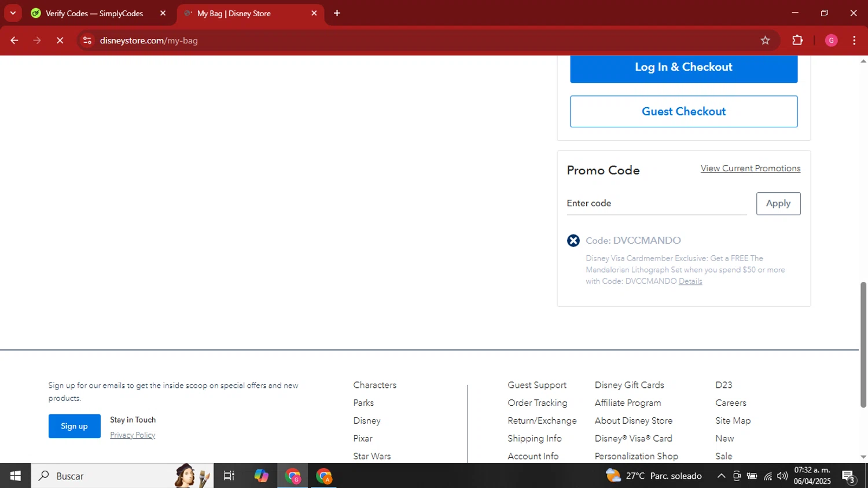
Task: Apply the promo code
Action: coord(778,203)
